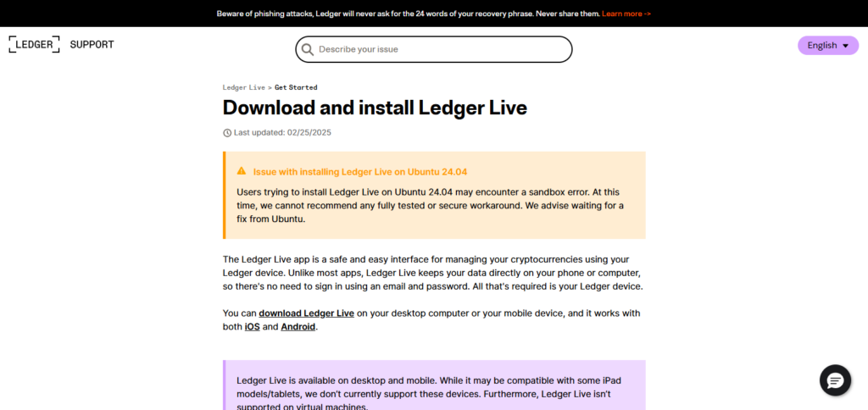
Task: Click the Ubuntu 24.04 issue heading
Action: tap(359, 171)
